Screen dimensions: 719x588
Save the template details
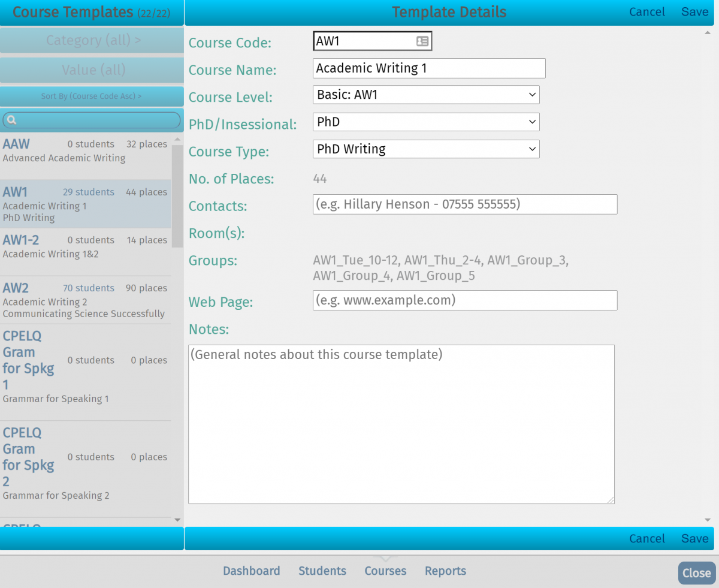click(x=694, y=11)
